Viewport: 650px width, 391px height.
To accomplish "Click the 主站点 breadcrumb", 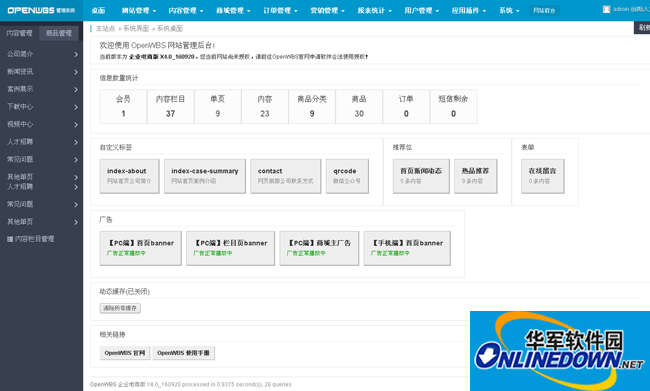I will (105, 29).
